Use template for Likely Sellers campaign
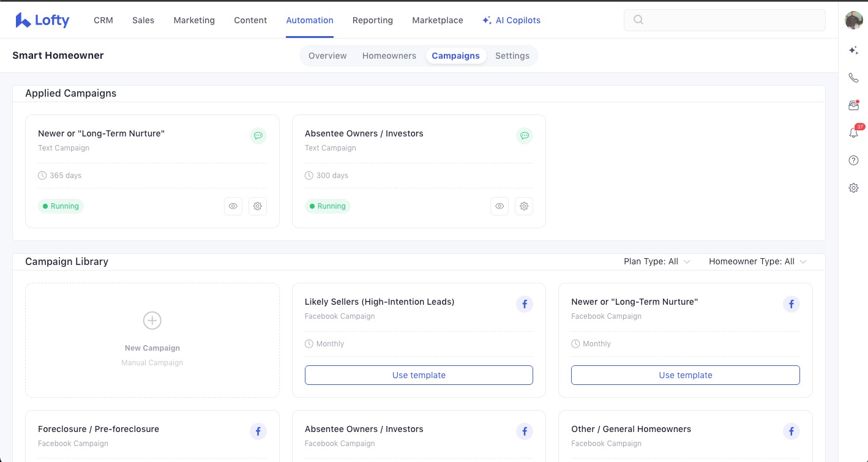Screen dimensions: 868x462 419,375
